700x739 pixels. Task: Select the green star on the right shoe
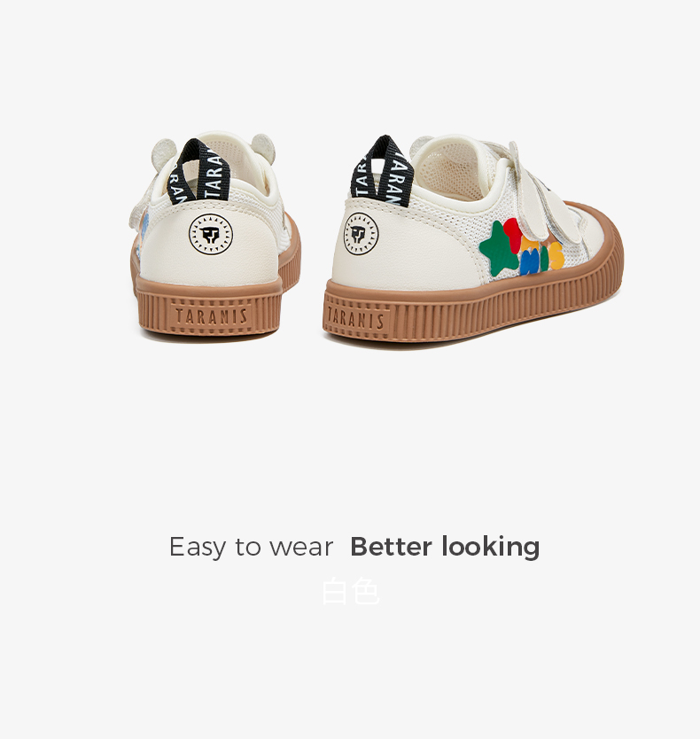point(500,248)
